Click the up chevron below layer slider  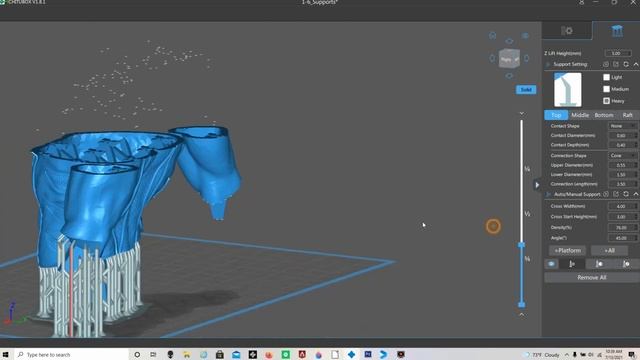point(522,314)
